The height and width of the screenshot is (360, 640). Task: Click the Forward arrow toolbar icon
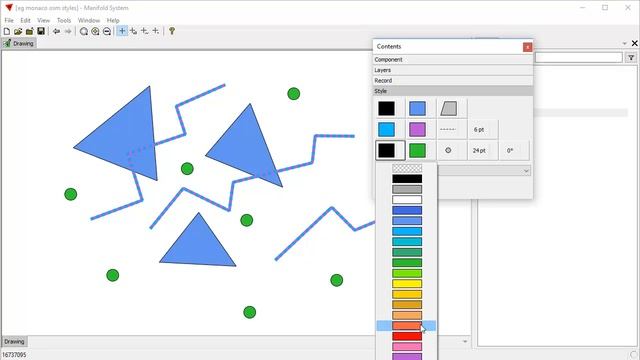tap(68, 31)
